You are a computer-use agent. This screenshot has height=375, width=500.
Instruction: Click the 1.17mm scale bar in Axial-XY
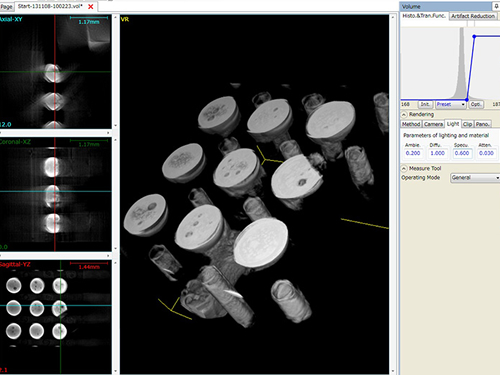(x=89, y=20)
